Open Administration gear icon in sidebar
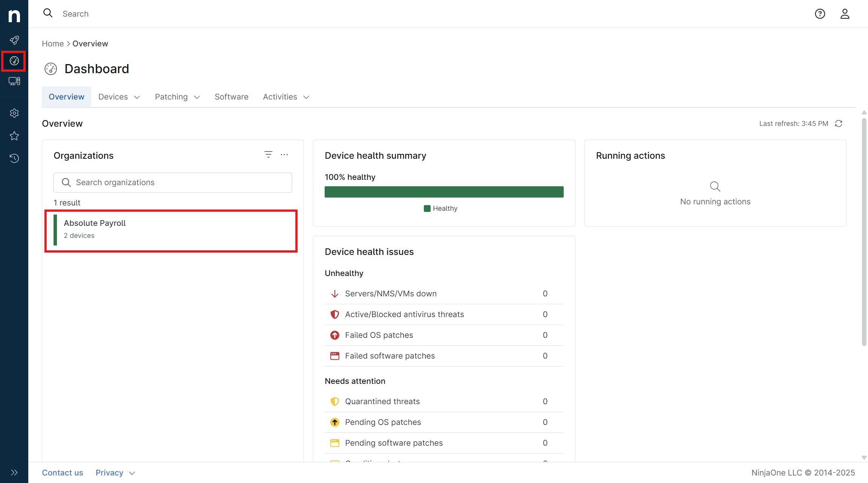Screen dimensions: 868x483 (x=14, y=113)
